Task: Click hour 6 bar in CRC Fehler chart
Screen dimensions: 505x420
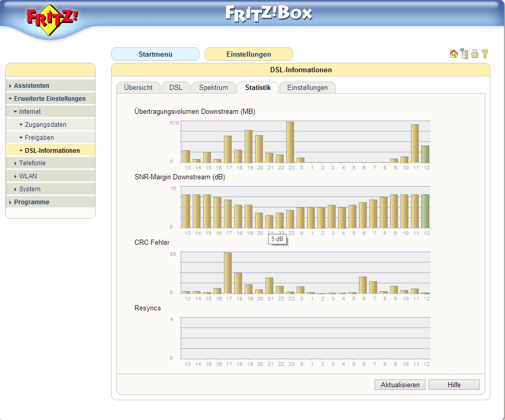Action: [x=363, y=285]
